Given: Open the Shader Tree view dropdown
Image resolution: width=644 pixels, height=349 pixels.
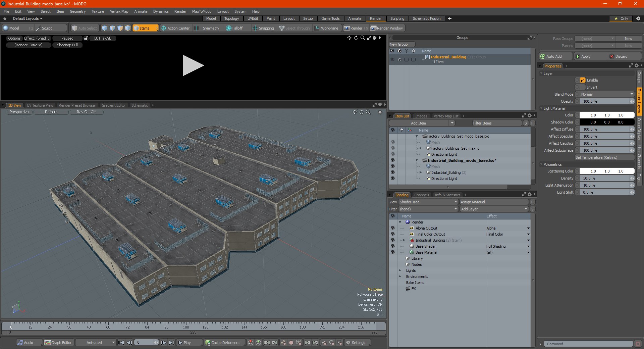Looking at the screenshot, I should pos(428,202).
